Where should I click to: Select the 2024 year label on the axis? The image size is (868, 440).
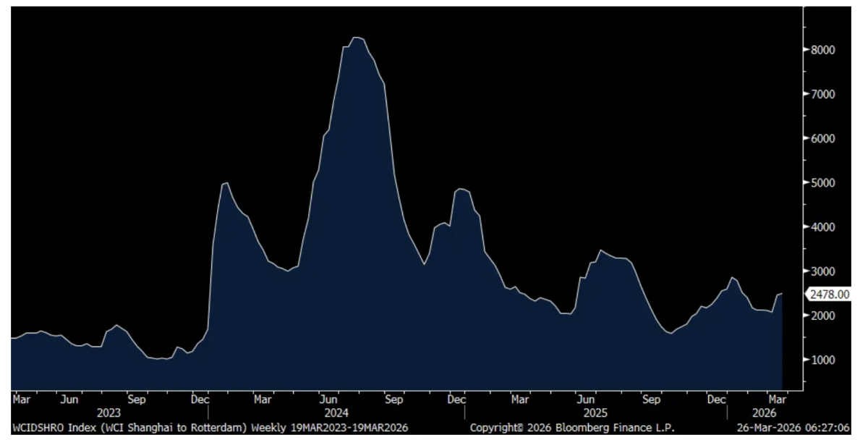tap(337, 412)
